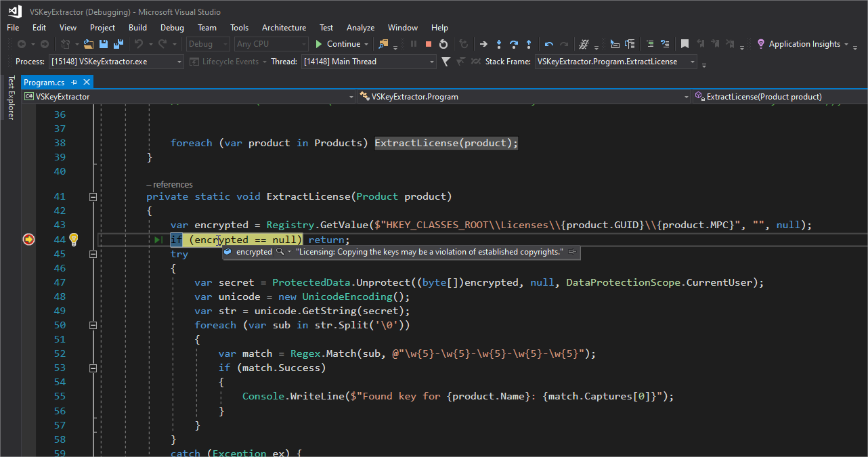Click the Step Over icon
Screen dimensions: 868x457
pyautogui.click(x=514, y=44)
